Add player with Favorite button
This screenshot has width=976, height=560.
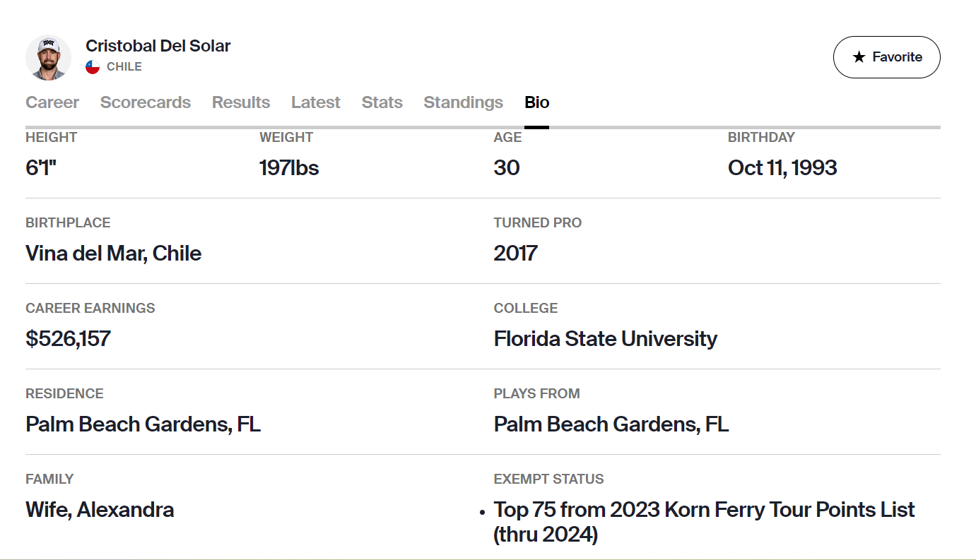coord(887,57)
